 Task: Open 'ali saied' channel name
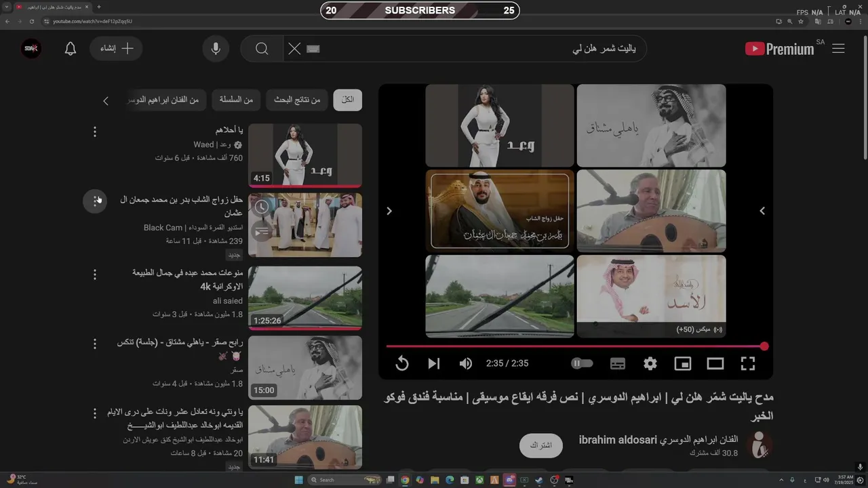tap(228, 301)
